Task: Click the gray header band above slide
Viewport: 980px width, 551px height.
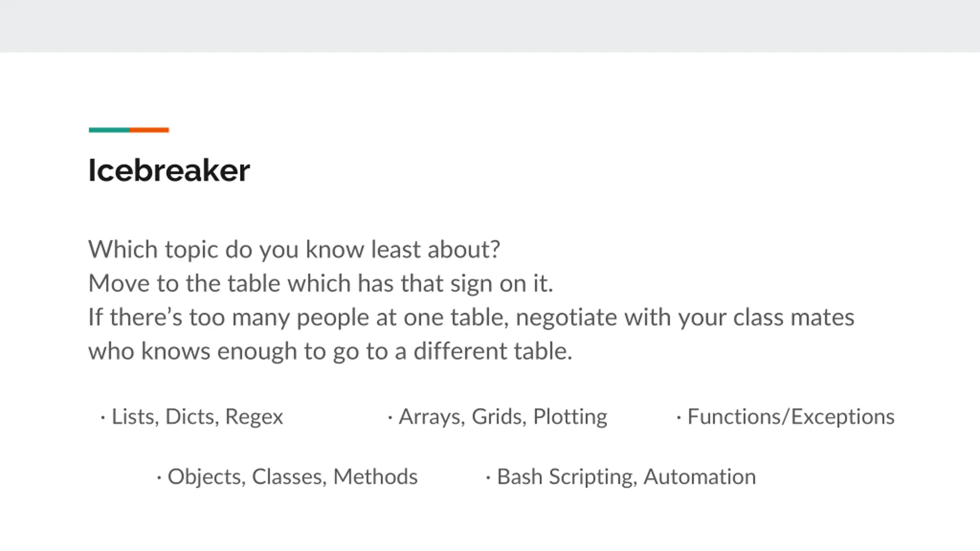Action: tap(490, 26)
